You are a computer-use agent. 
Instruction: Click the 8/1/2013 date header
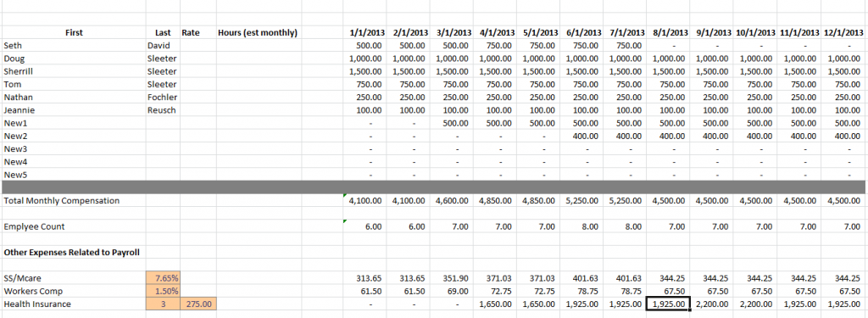tap(668, 33)
